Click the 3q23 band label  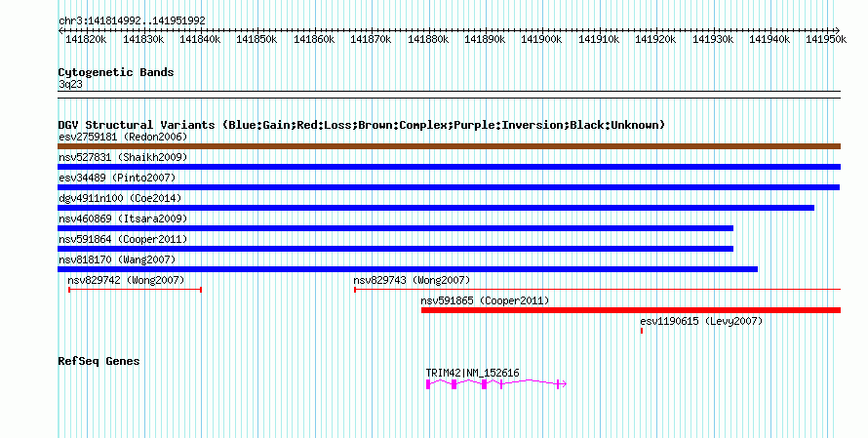coord(70,85)
